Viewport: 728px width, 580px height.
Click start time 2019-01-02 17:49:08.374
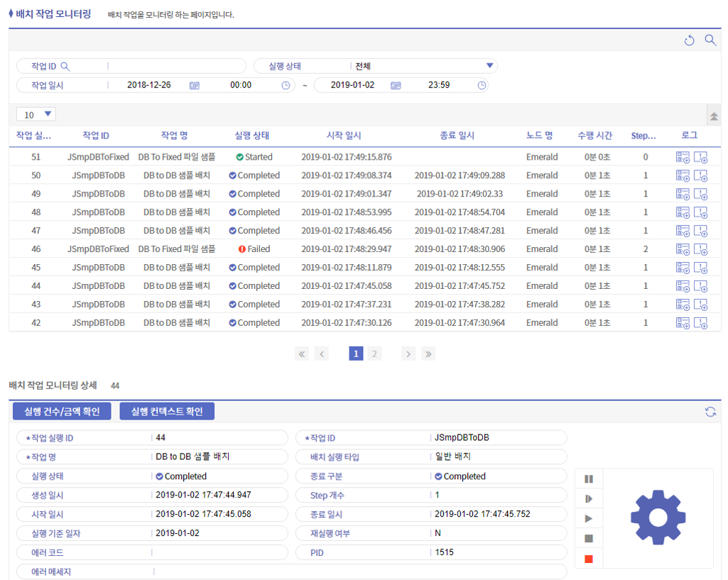pyautogui.click(x=347, y=175)
